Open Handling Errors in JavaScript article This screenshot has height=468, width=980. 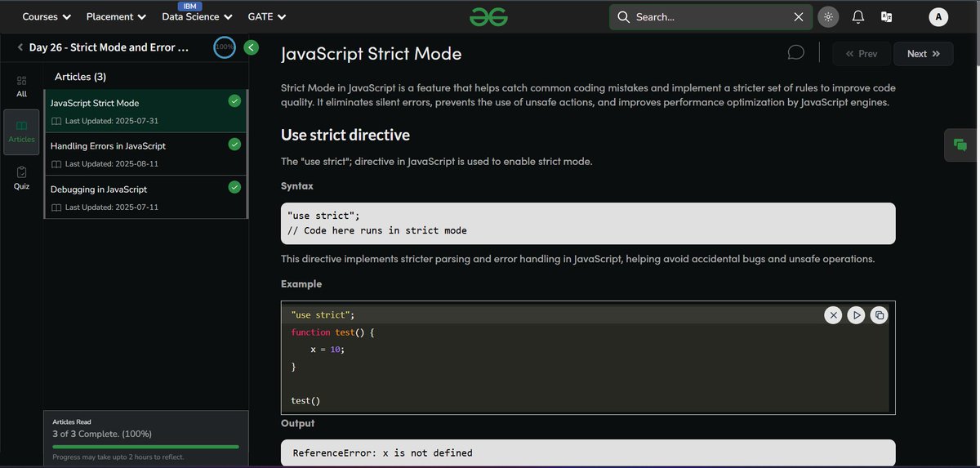click(145, 154)
